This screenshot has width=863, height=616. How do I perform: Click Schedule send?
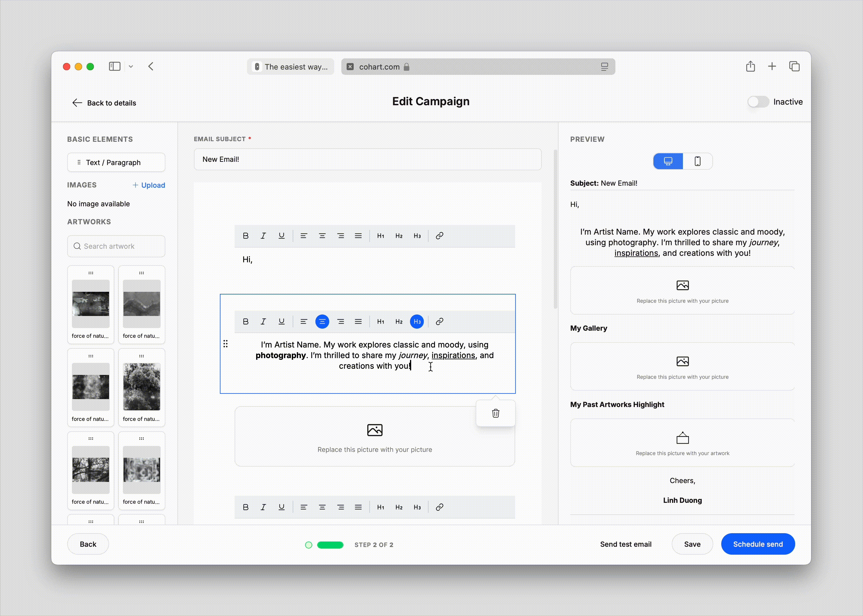757,544
